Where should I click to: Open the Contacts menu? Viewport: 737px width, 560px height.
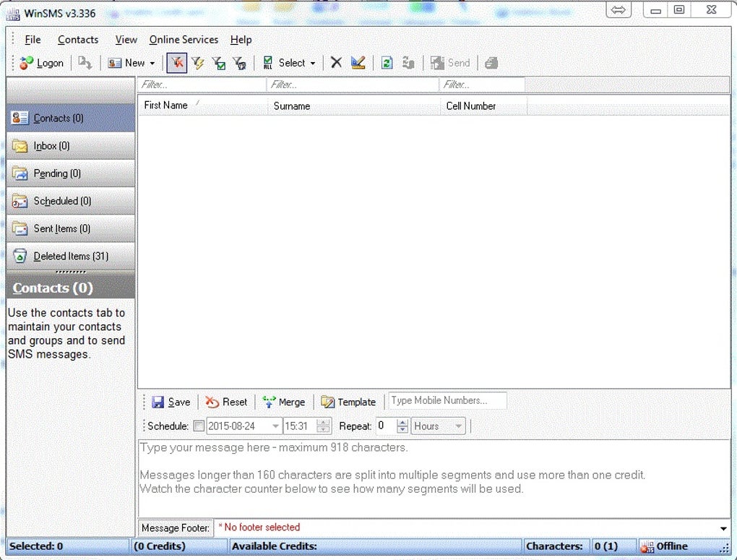(x=78, y=40)
